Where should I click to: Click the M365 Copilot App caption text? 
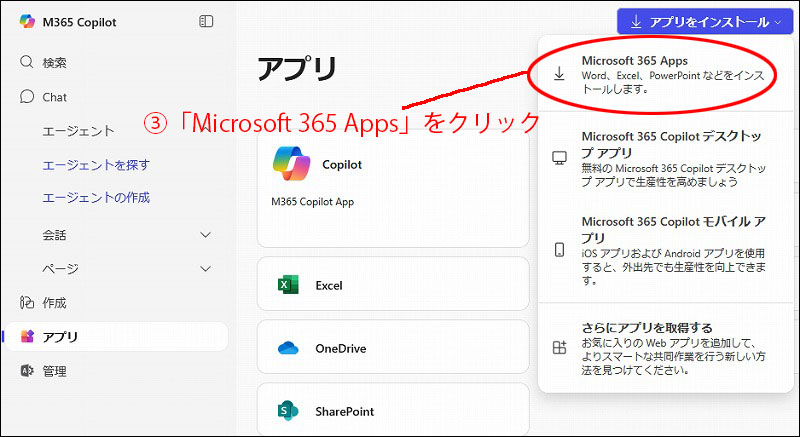coord(312,201)
